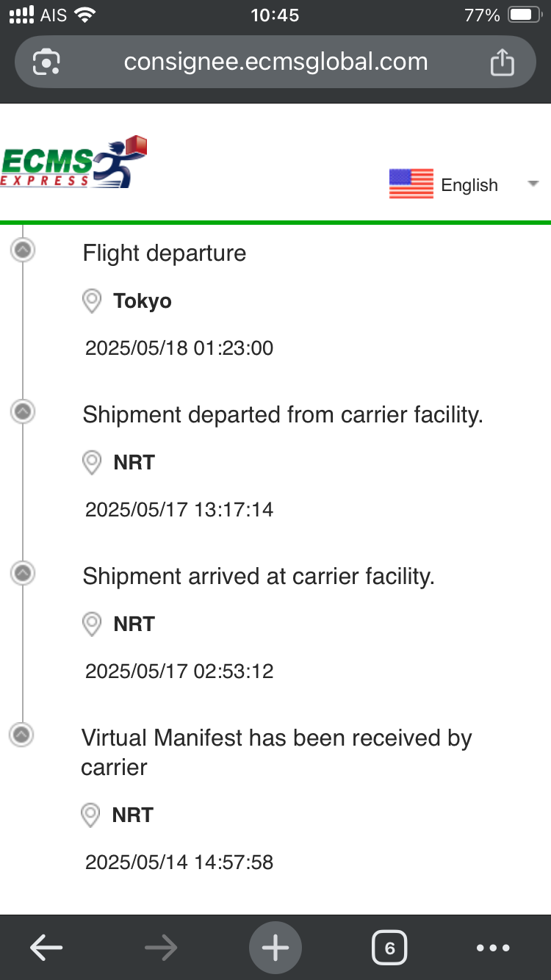
Task: Select the English language label
Action: click(469, 185)
